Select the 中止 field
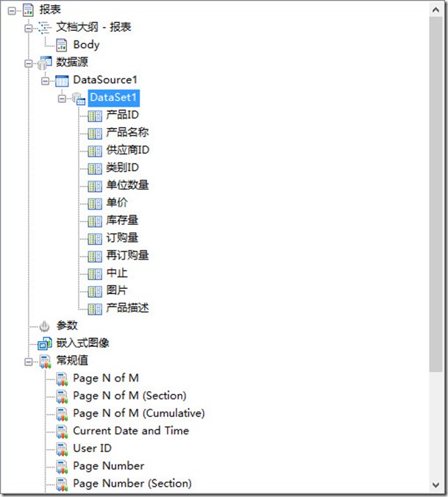This screenshot has width=448, height=497. coord(117,273)
